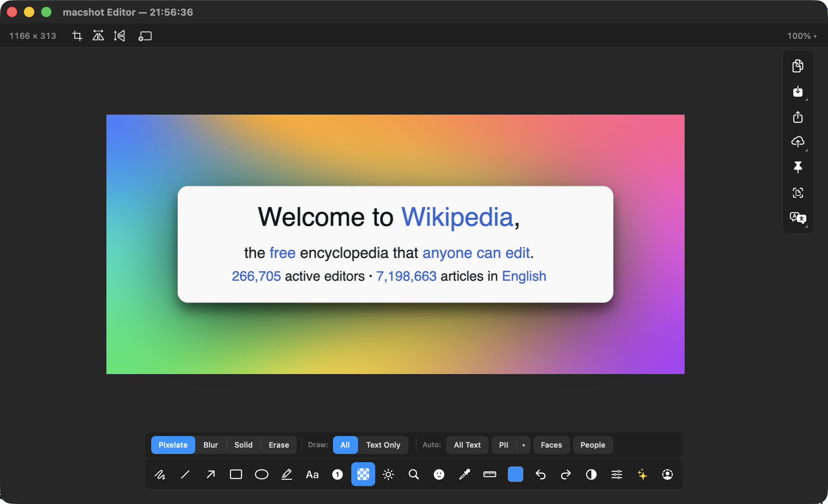Open the blue color swatch

(x=515, y=475)
